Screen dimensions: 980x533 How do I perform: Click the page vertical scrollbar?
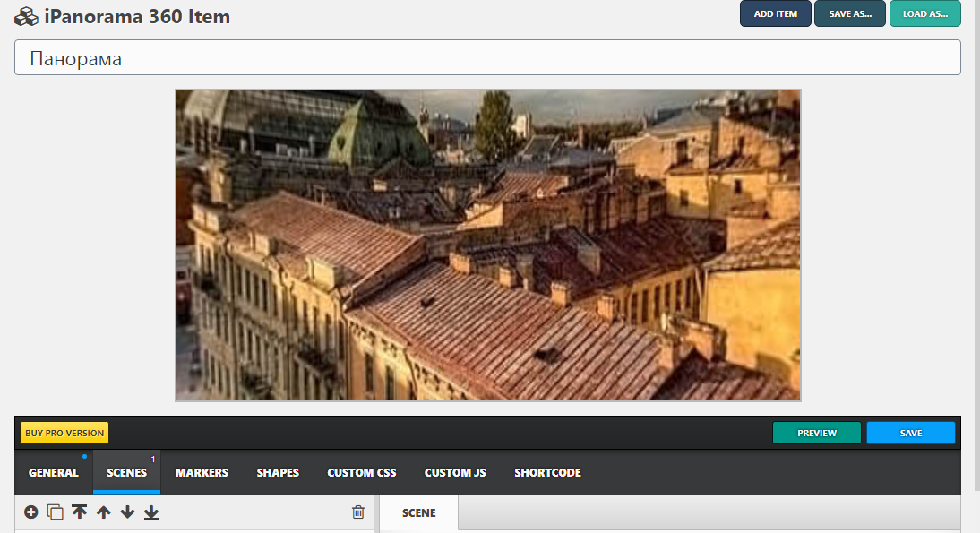pos(977,245)
